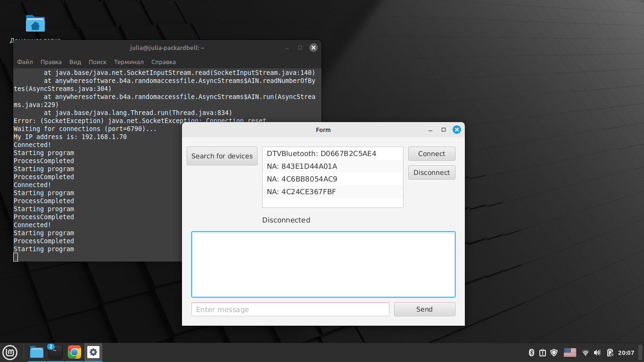Click the Search for devices button
The height and width of the screenshot is (362, 644).
coord(222,156)
